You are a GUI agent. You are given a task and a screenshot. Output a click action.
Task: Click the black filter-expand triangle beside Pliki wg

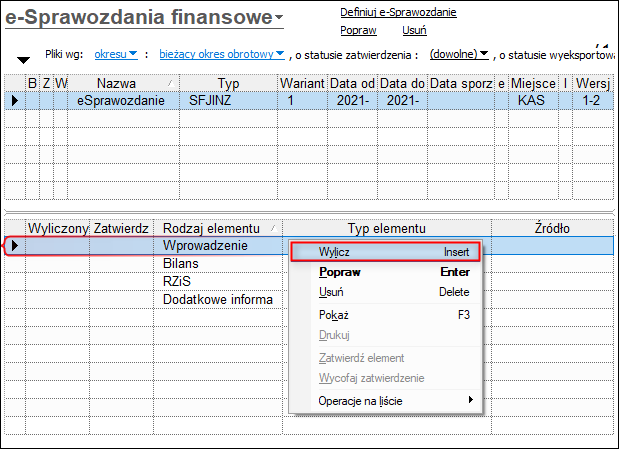click(x=23, y=60)
